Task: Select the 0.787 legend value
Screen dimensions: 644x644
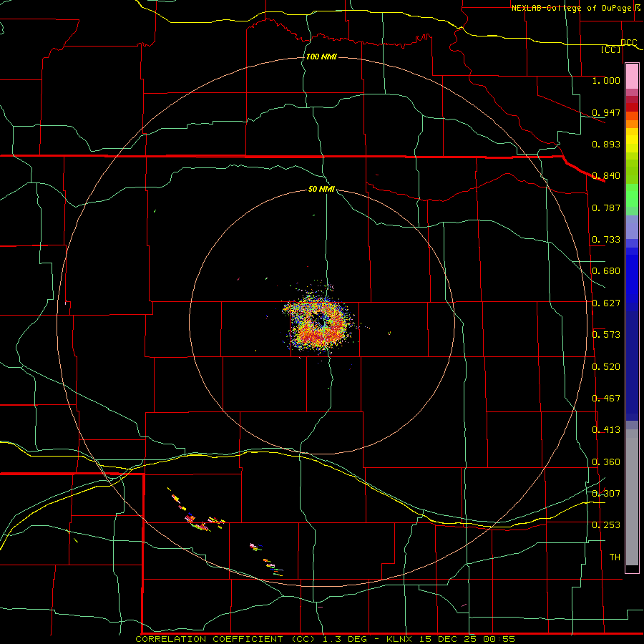Action: tap(606, 208)
